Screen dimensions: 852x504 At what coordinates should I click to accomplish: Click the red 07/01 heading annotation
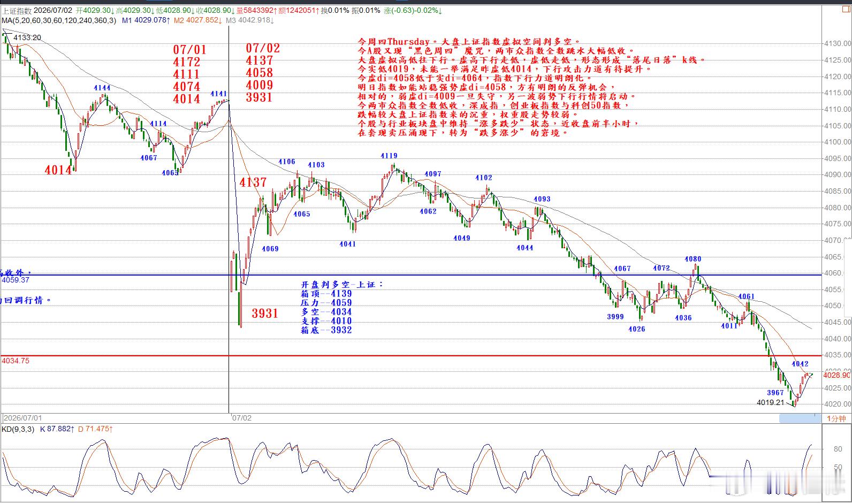click(x=189, y=50)
